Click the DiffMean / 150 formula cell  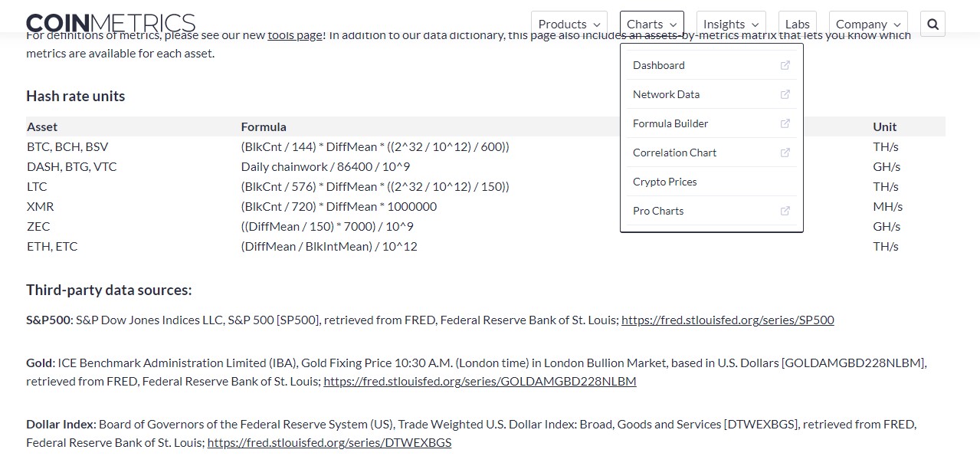[327, 226]
